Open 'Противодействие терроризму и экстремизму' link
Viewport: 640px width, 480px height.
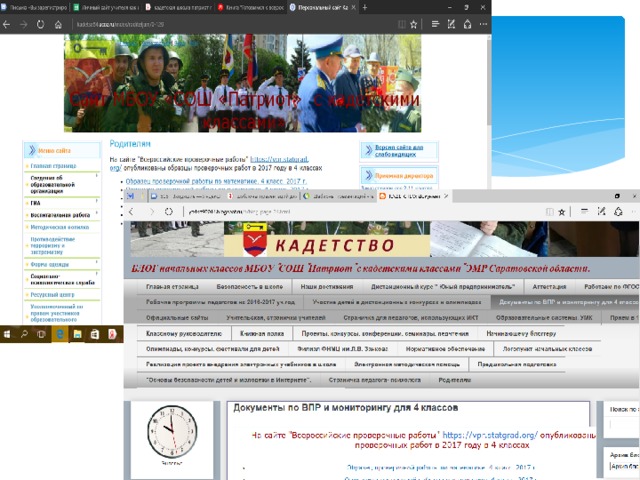(52, 246)
